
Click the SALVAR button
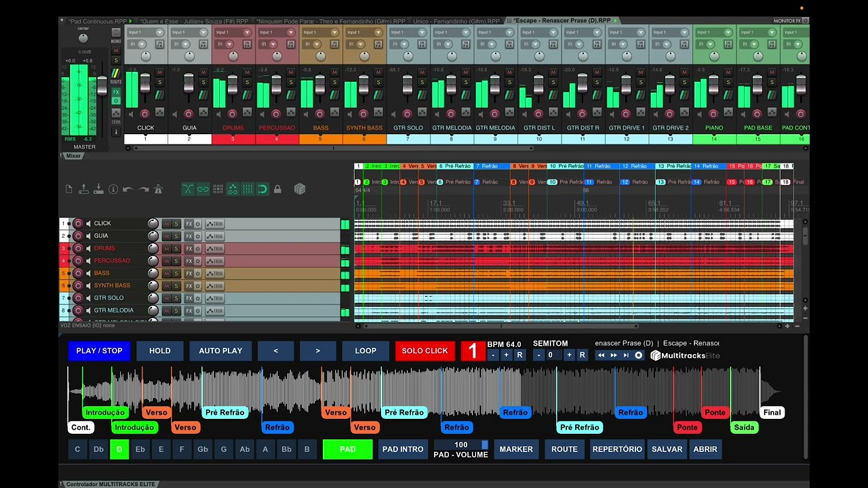click(x=667, y=449)
